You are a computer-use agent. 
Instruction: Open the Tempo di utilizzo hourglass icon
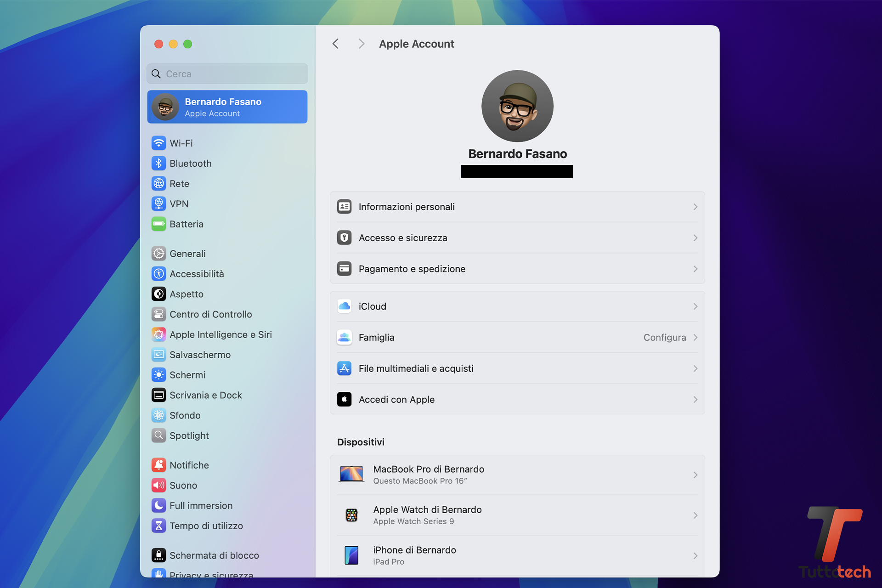click(x=158, y=526)
